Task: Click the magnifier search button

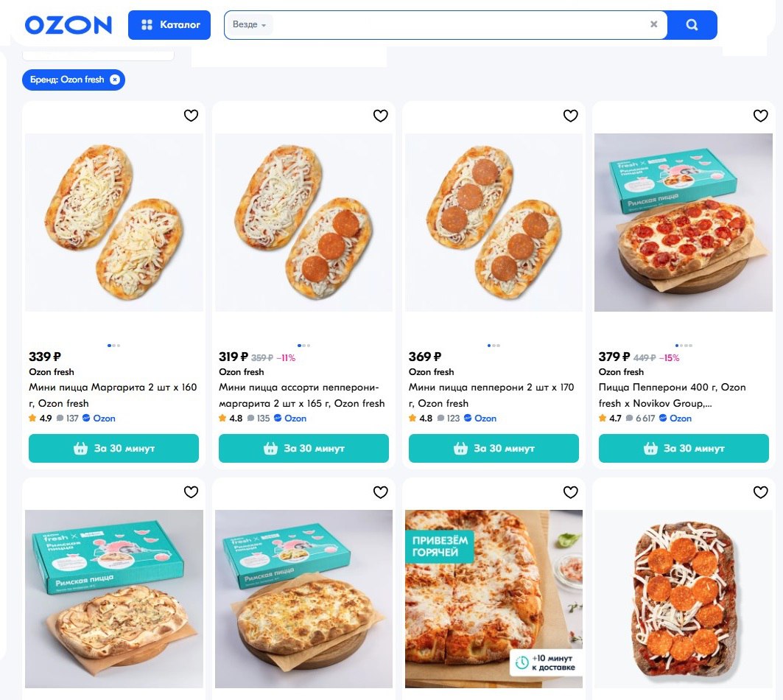Action: click(x=692, y=24)
